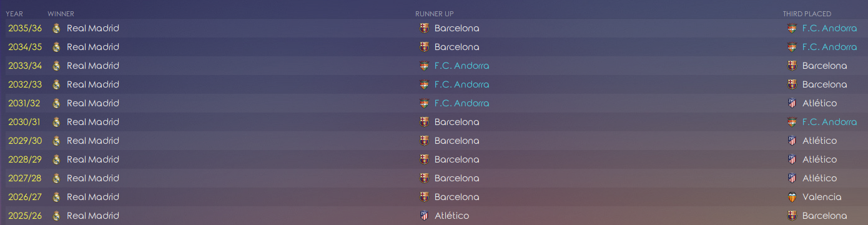868x225 pixels.
Task: Sort by Winner column header
Action: (x=61, y=14)
